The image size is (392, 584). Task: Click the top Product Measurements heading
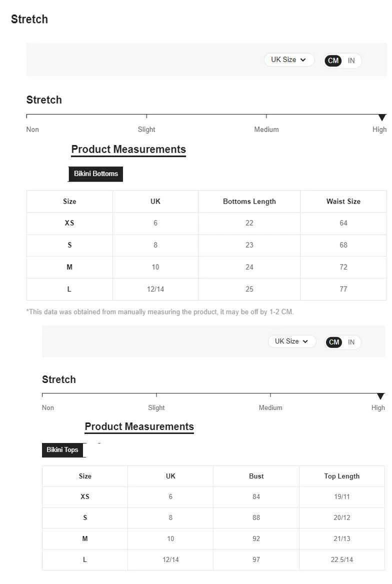(128, 149)
